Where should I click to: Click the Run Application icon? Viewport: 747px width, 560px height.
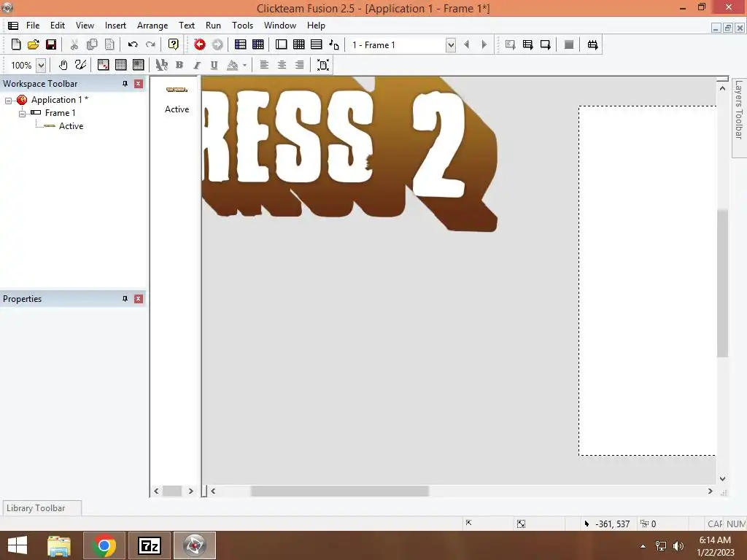pos(528,44)
